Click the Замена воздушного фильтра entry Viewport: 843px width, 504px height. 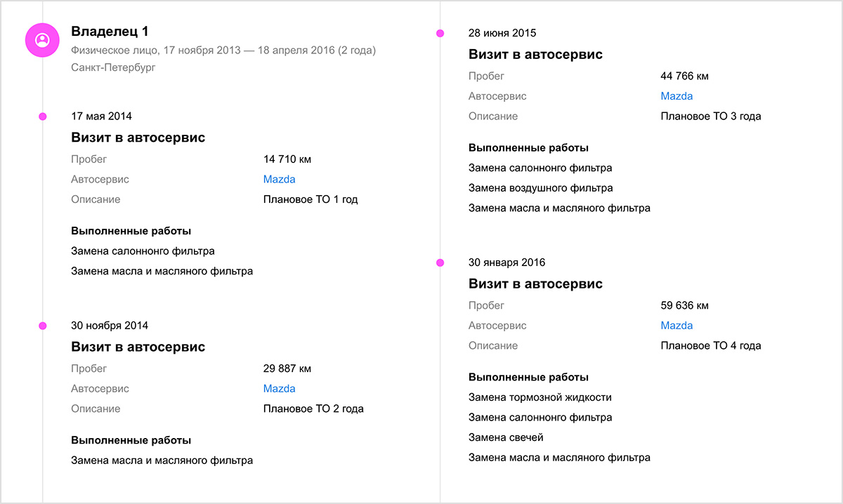(540, 188)
